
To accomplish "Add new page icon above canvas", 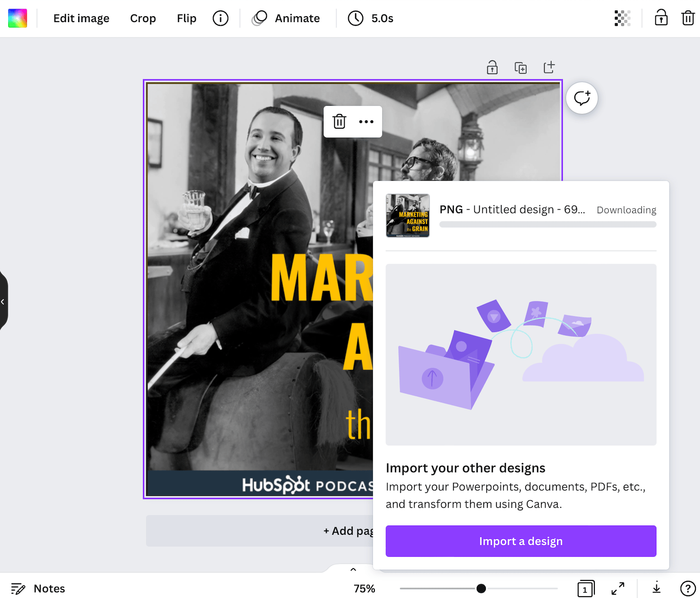I will (549, 67).
